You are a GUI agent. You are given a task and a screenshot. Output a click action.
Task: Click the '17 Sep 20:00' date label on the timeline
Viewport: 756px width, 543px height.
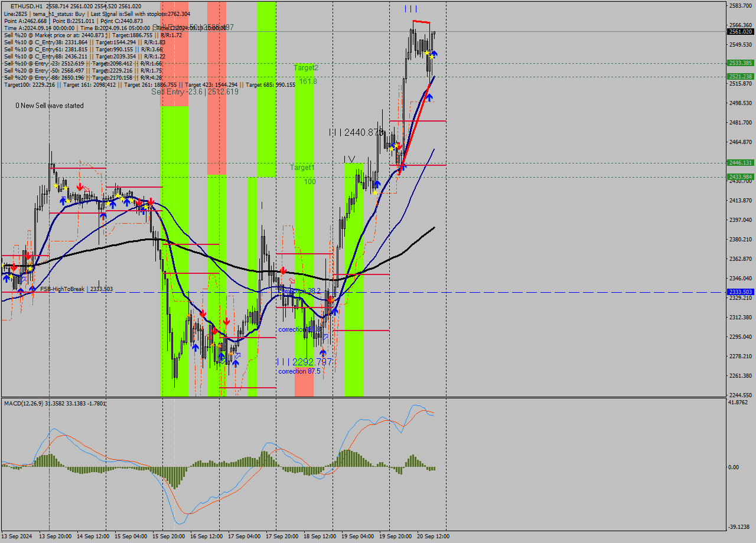click(282, 537)
